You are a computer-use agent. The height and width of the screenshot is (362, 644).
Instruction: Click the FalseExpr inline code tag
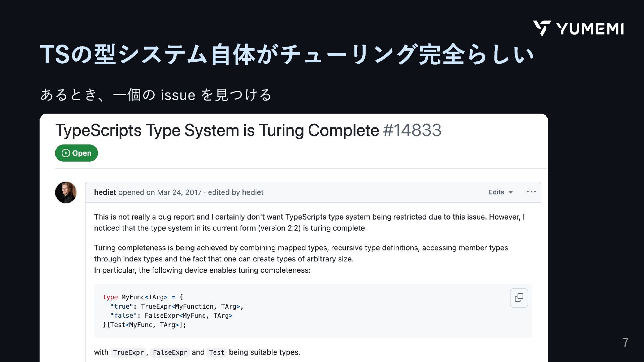pos(170,352)
